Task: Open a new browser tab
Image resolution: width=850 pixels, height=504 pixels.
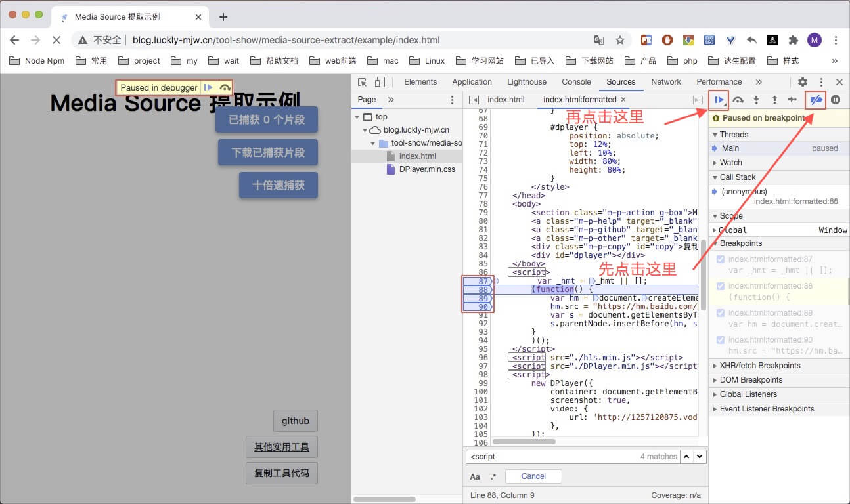Action: 223,17
